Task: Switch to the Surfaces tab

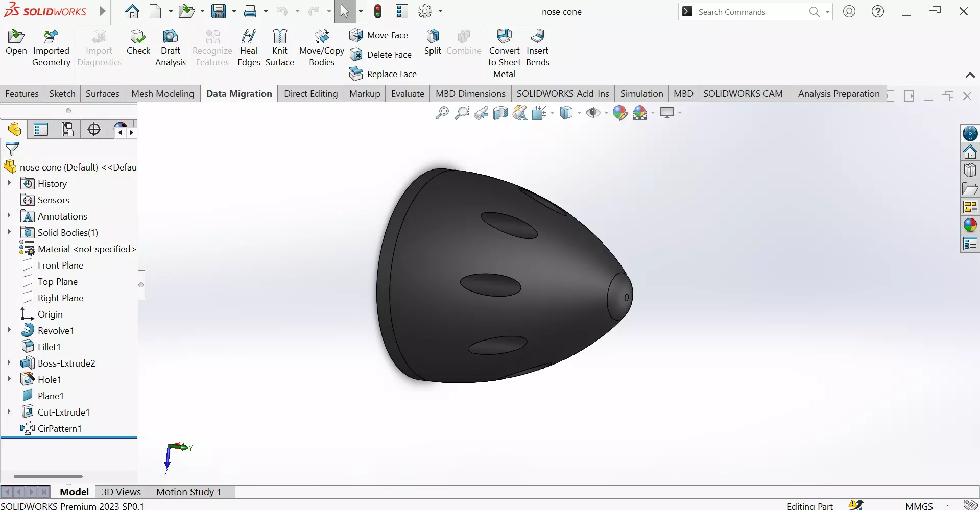Action: pos(102,94)
